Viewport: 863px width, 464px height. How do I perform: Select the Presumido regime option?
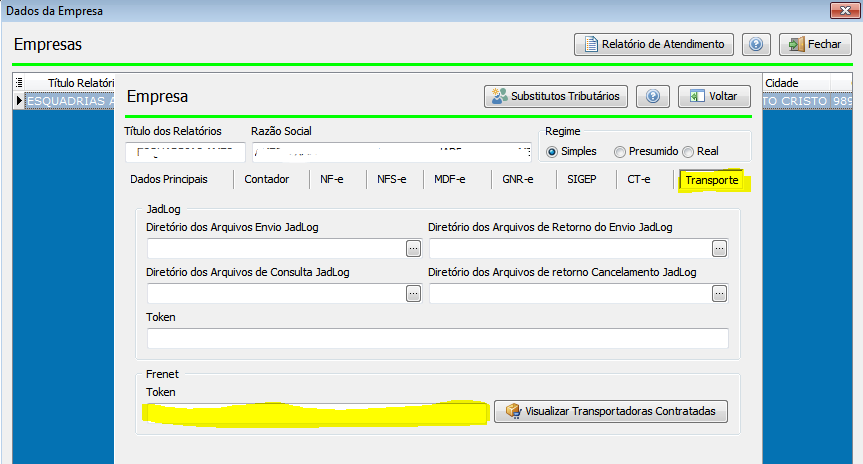coord(620,151)
